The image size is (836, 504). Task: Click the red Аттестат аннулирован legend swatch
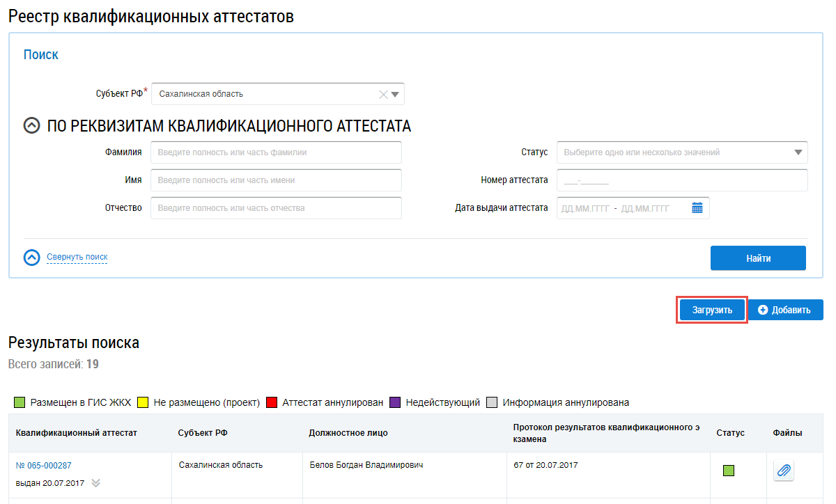(x=272, y=402)
